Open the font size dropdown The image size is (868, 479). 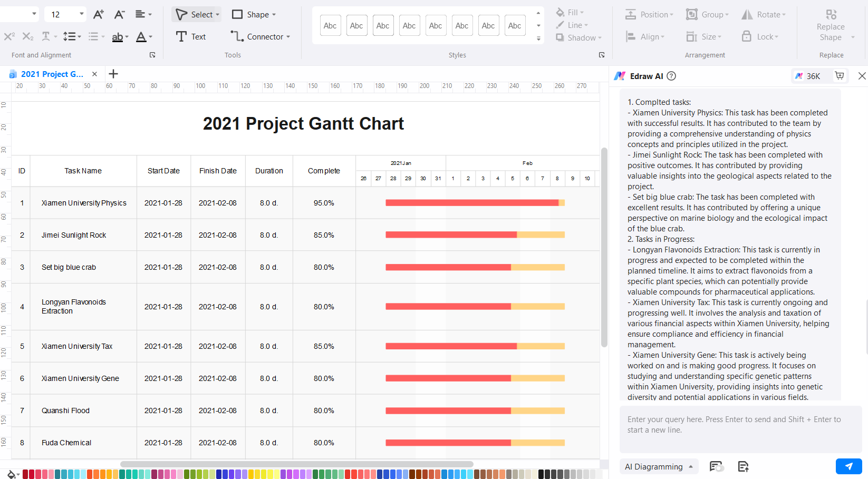pos(82,14)
